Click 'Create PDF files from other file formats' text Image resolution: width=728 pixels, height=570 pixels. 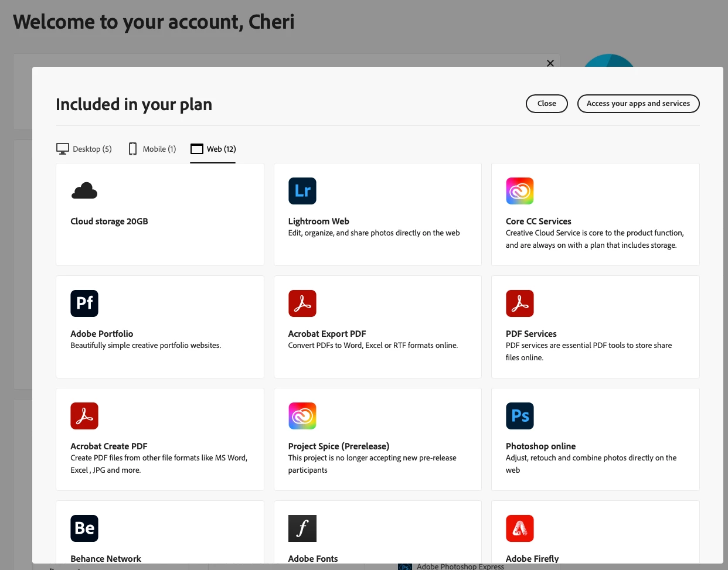[159, 464]
